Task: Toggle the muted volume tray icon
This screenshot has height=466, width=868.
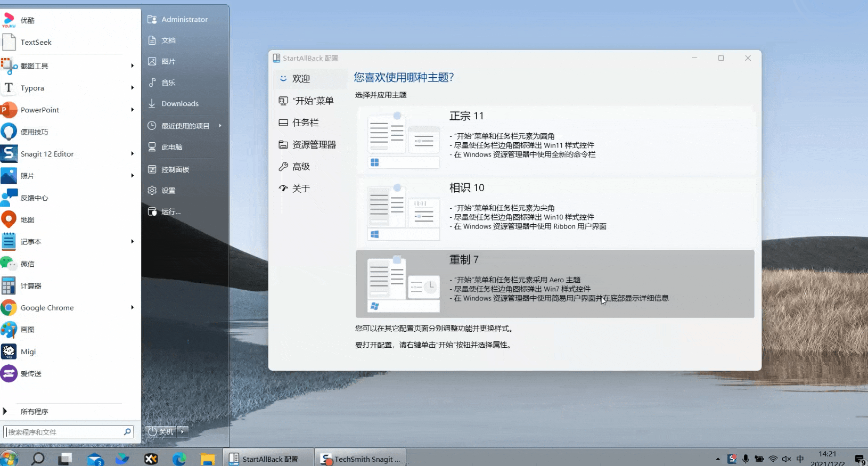Action: point(787,459)
